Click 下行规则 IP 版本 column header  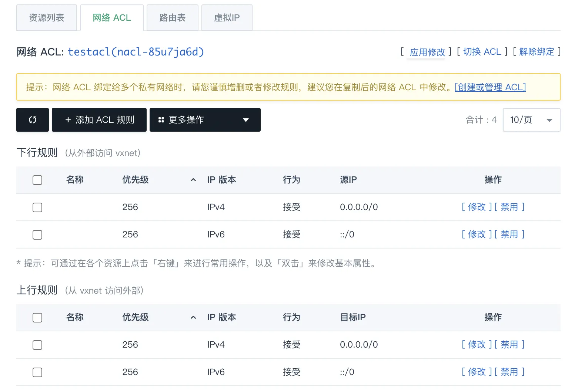[222, 180]
